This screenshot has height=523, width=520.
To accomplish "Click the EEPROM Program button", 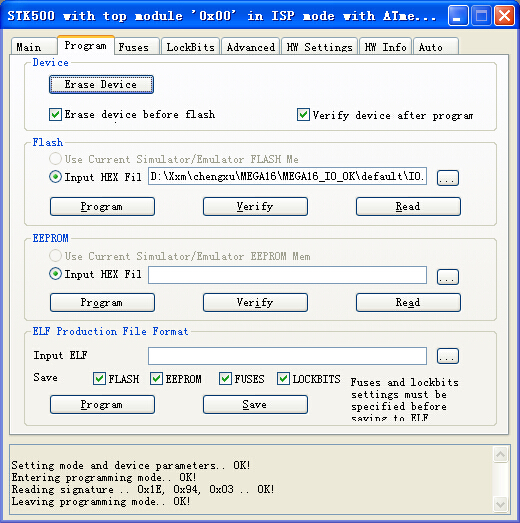I will [102, 303].
